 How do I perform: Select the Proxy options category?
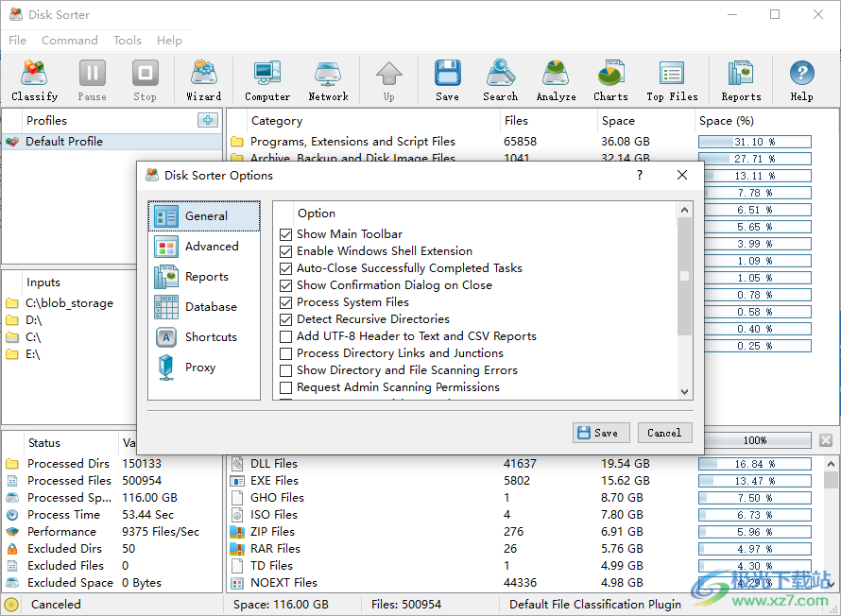click(x=204, y=368)
